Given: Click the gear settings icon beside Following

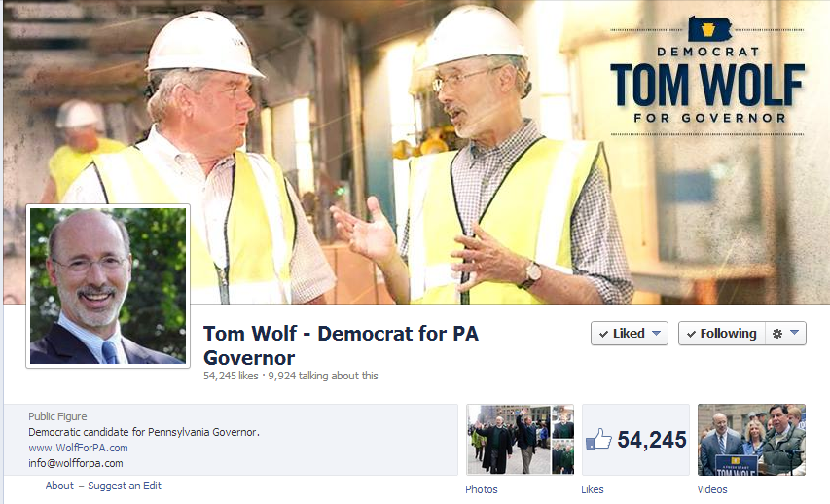Looking at the screenshot, I should (777, 334).
